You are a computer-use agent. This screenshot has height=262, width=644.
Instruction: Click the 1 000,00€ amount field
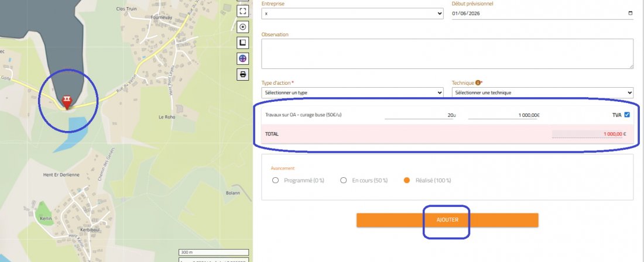pos(503,115)
